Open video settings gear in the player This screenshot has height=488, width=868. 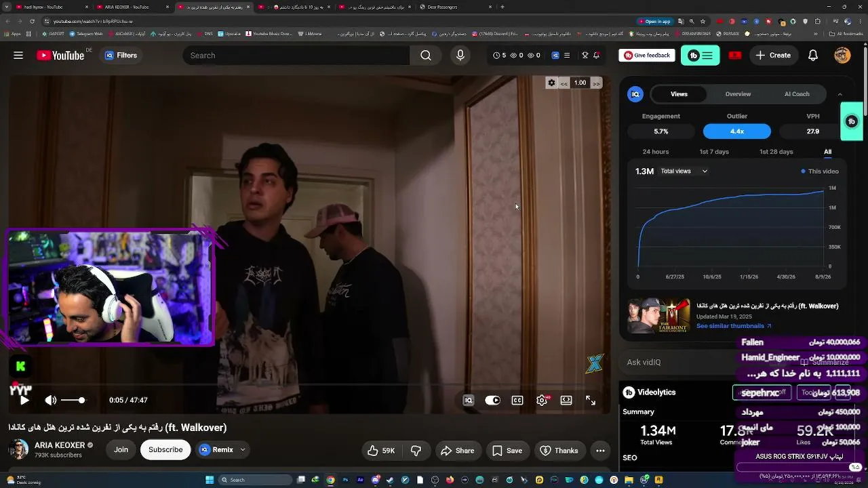[542, 401]
